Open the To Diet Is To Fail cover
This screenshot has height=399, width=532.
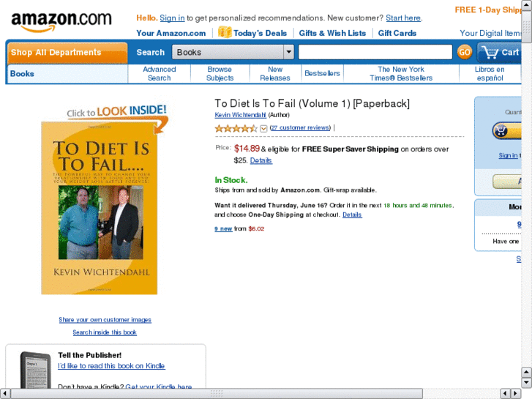point(99,208)
